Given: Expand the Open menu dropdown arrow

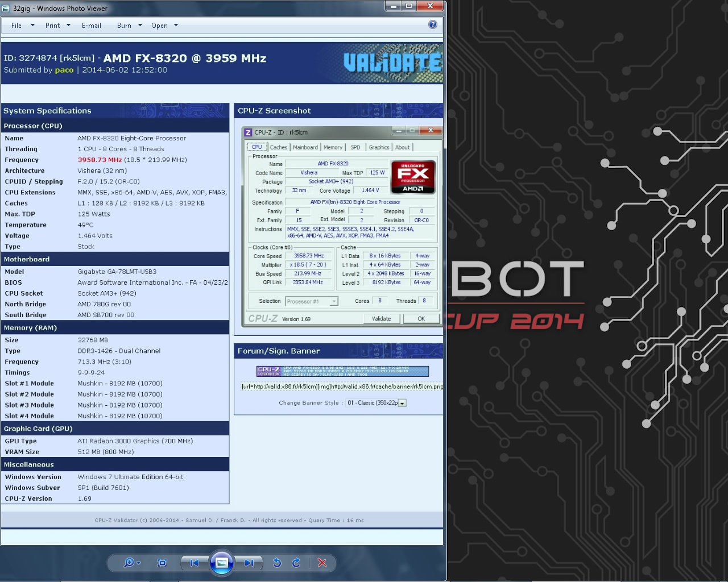Looking at the screenshot, I should point(176,25).
